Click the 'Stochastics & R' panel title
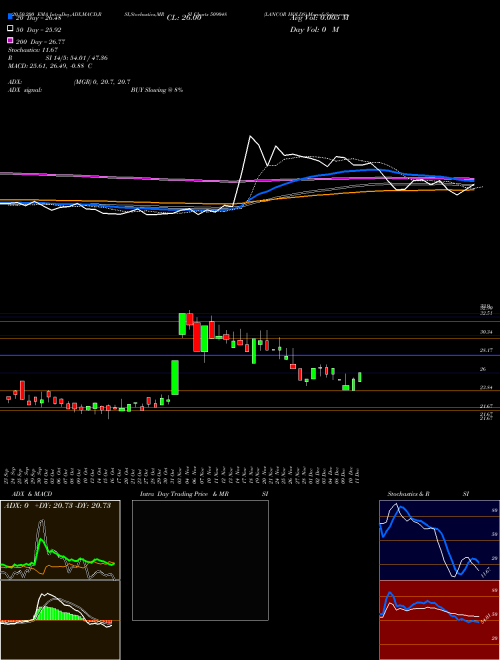500x660 pixels. [409, 494]
